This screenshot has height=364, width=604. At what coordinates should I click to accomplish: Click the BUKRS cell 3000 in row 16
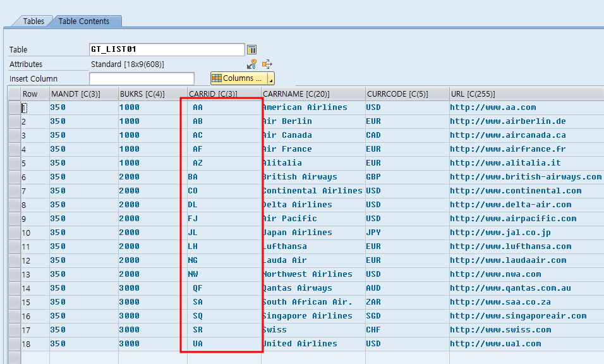[x=152, y=316]
